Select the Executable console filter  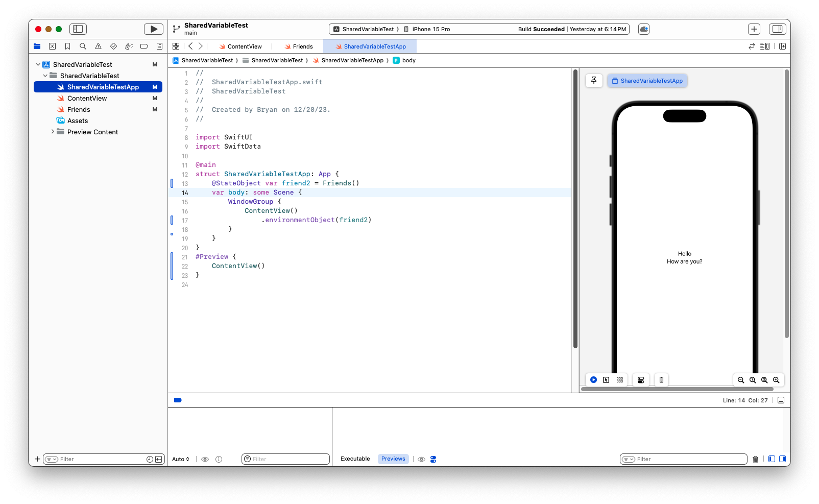click(x=355, y=459)
